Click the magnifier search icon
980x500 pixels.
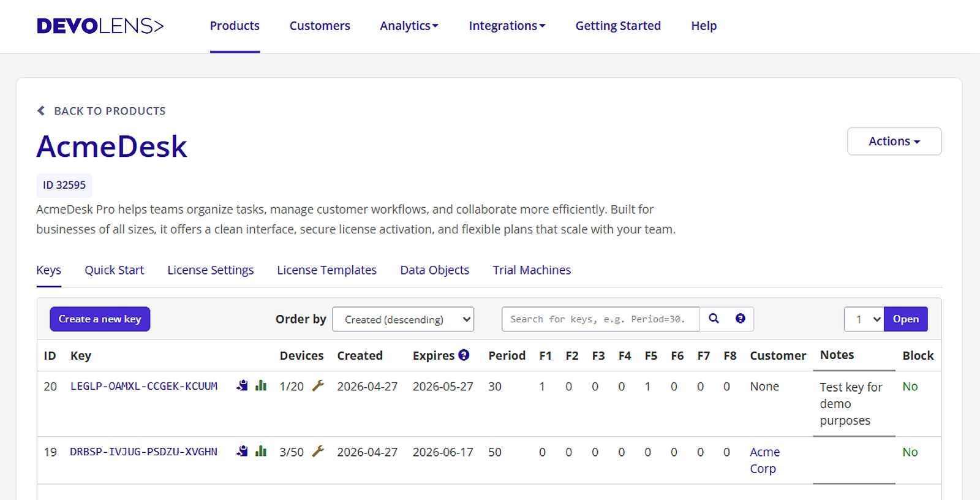714,319
